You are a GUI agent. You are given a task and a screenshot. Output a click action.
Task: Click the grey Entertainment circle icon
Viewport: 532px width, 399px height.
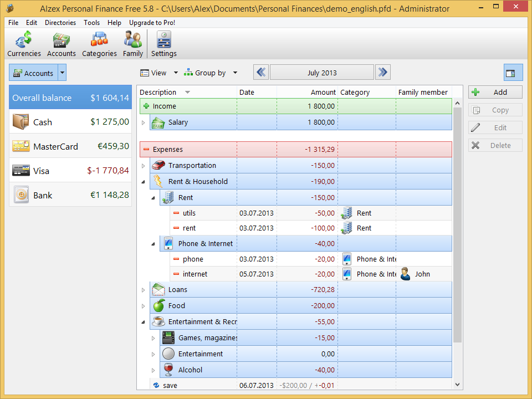point(168,354)
